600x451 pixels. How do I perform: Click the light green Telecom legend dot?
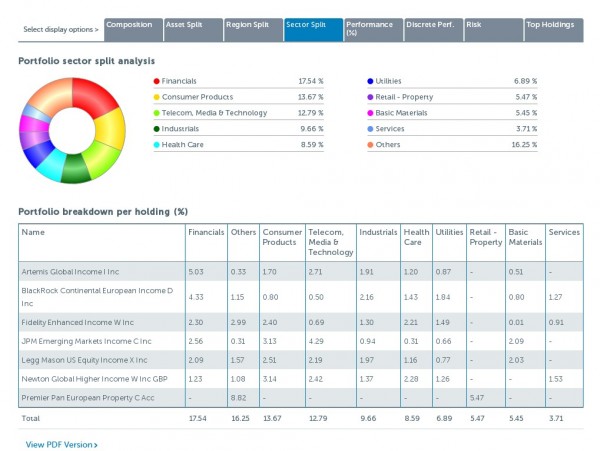(x=157, y=113)
